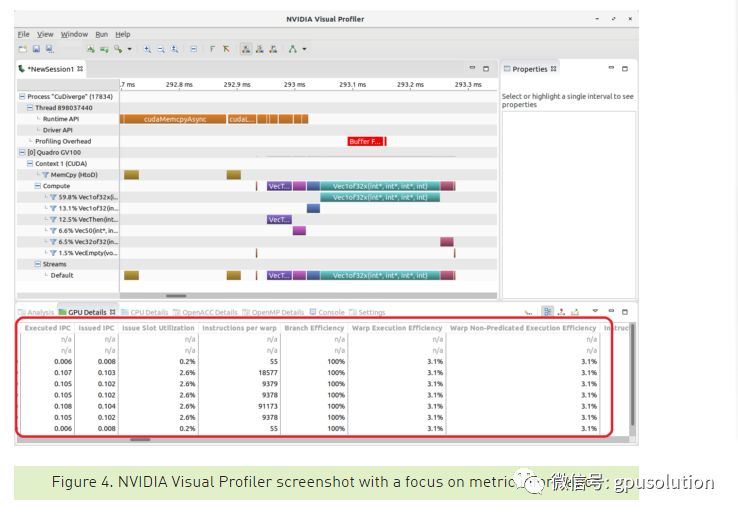The width and height of the screenshot is (738, 516).
Task: Switch to the CPU Details tab
Action: pyautogui.click(x=144, y=312)
